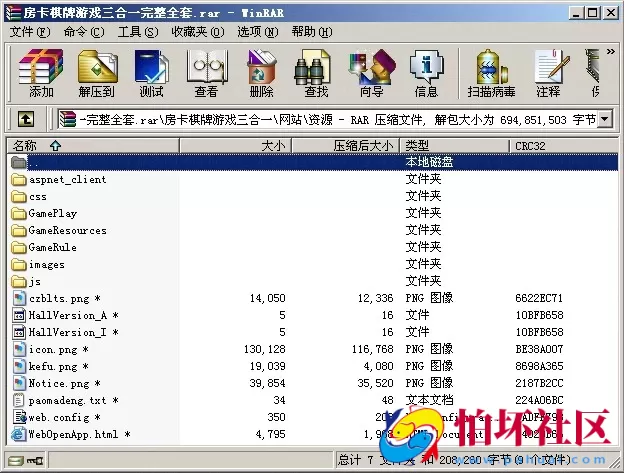Show archive Info (信息) icon

tap(426, 66)
